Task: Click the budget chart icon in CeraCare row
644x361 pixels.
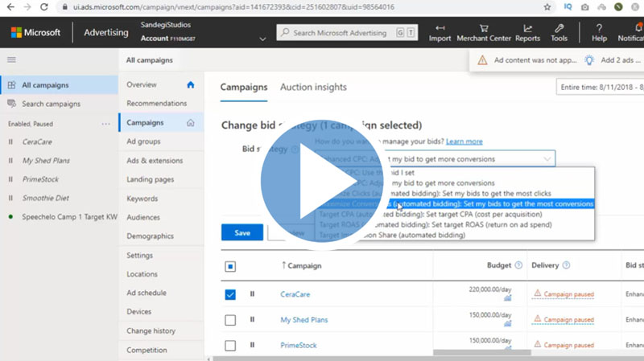Action: (508, 298)
